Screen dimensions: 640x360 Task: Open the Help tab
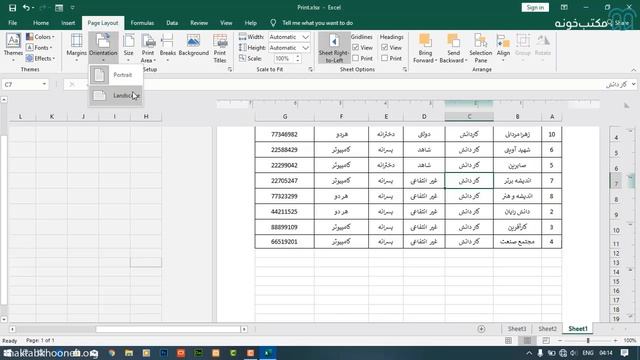(251, 23)
